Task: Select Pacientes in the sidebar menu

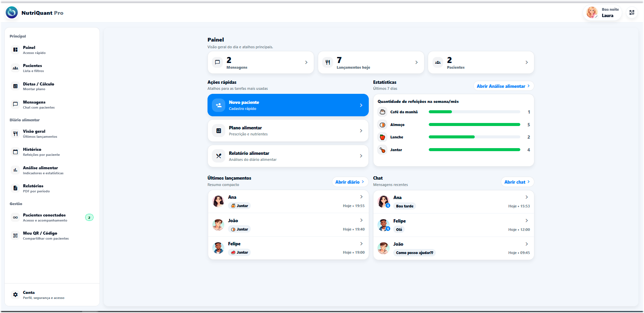Action: tap(33, 68)
